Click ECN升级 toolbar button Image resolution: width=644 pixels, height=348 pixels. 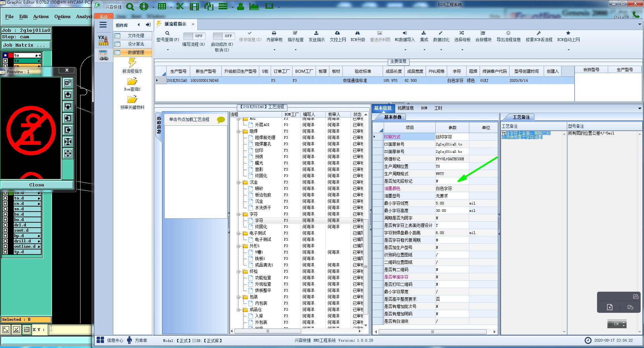pos(358,37)
